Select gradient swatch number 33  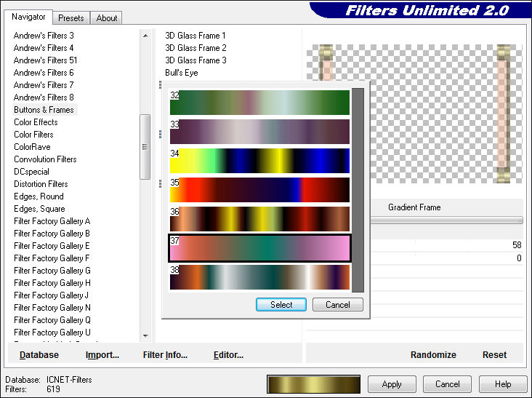(259, 132)
